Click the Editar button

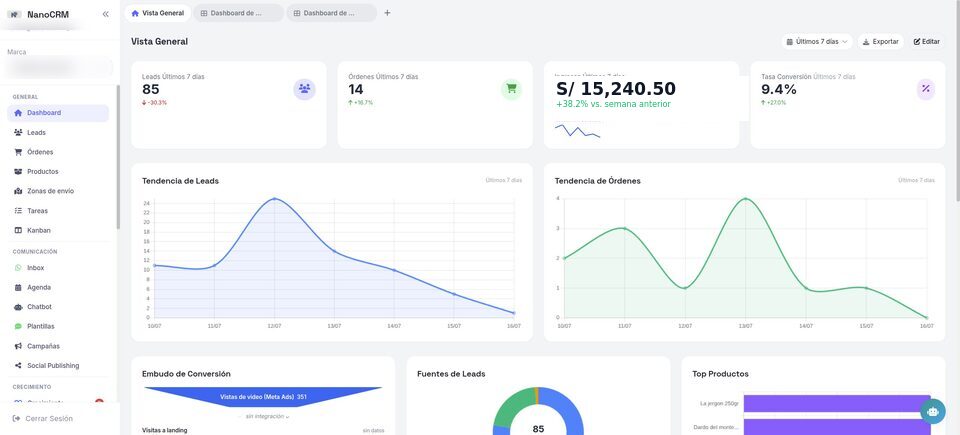(x=926, y=42)
